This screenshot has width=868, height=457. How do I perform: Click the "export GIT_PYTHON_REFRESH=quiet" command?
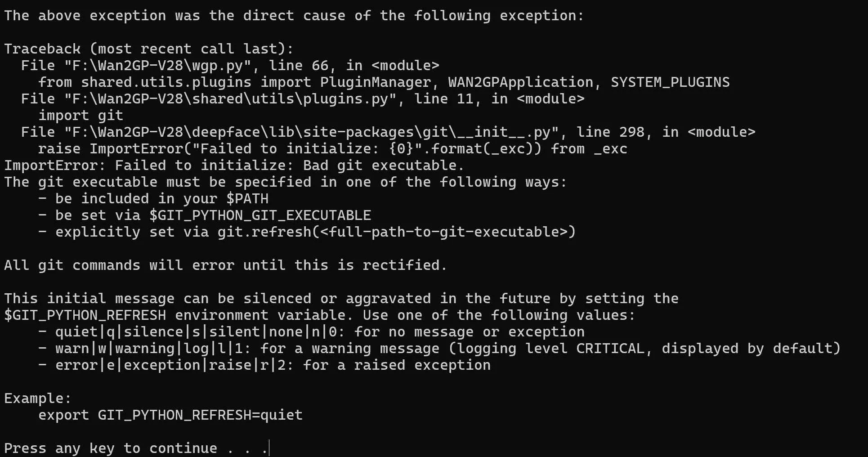170,415
